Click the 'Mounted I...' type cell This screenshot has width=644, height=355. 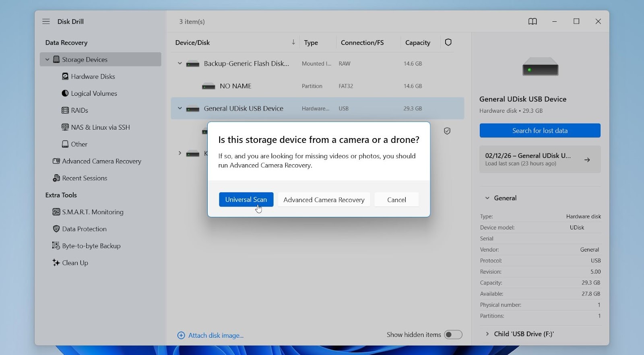(x=316, y=64)
